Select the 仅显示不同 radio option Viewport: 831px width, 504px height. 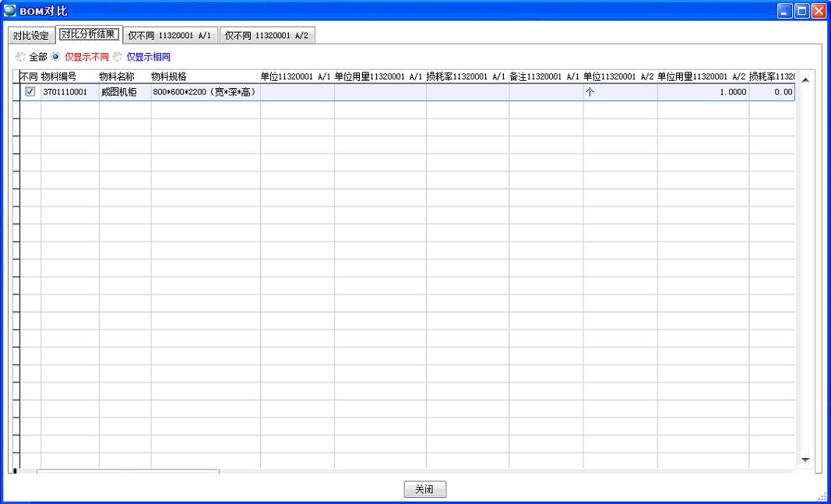pyautogui.click(x=56, y=57)
